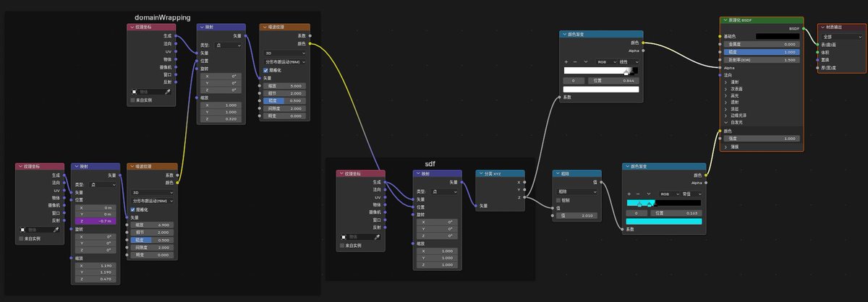Open the 类型 点 dropdown in upper domainWrapping 映射

click(x=229, y=45)
